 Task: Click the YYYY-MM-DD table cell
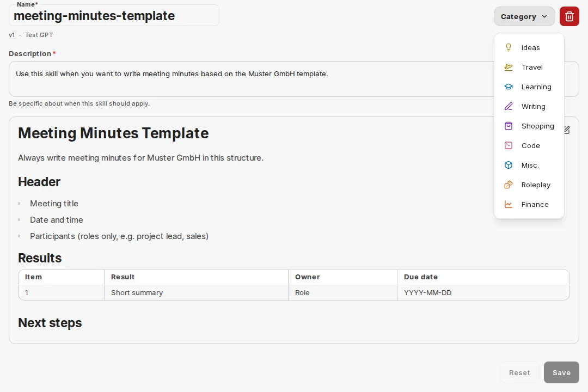pyautogui.click(x=483, y=292)
